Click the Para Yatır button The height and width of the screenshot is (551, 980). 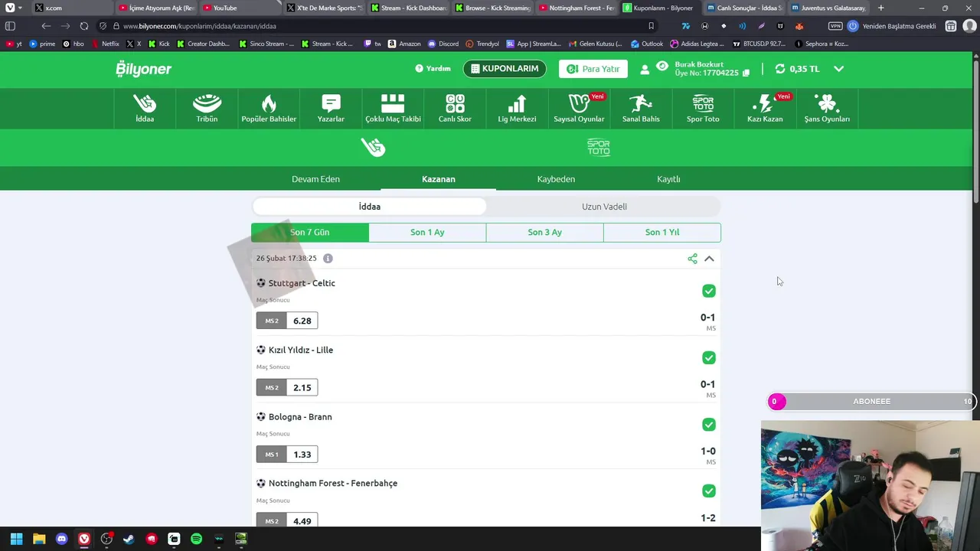coord(593,69)
